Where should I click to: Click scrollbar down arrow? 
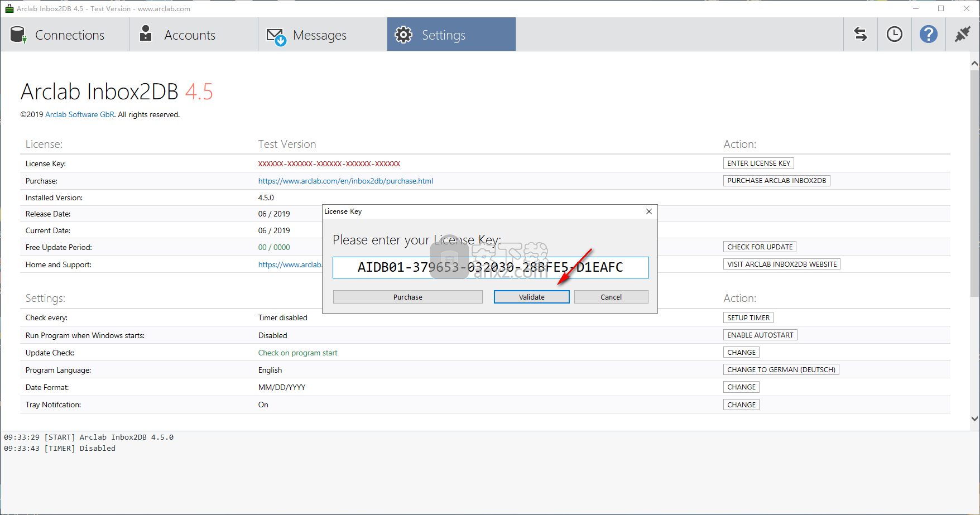pos(974,418)
